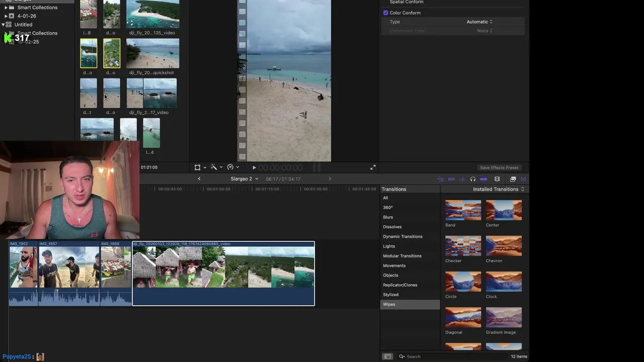Expand the 4-01-26 event
Viewport: 644px width, 362px height.
pyautogui.click(x=6, y=16)
